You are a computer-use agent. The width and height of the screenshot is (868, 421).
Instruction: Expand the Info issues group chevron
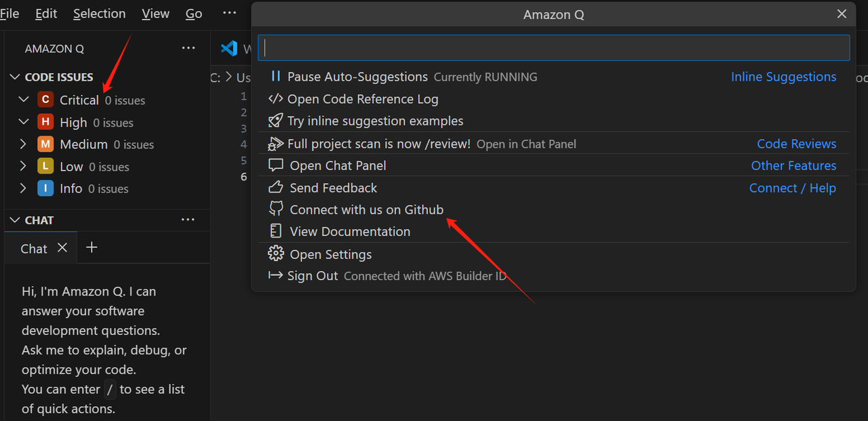click(x=24, y=188)
